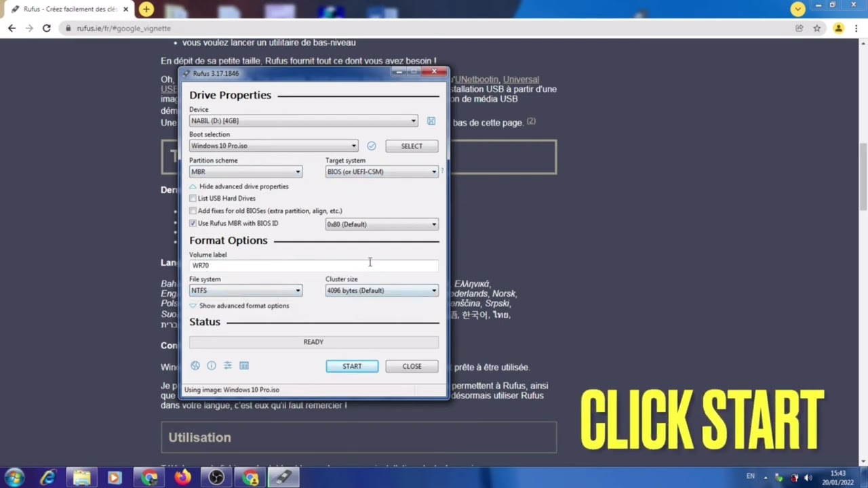Collapse Hide advanced drive properties

click(x=239, y=186)
